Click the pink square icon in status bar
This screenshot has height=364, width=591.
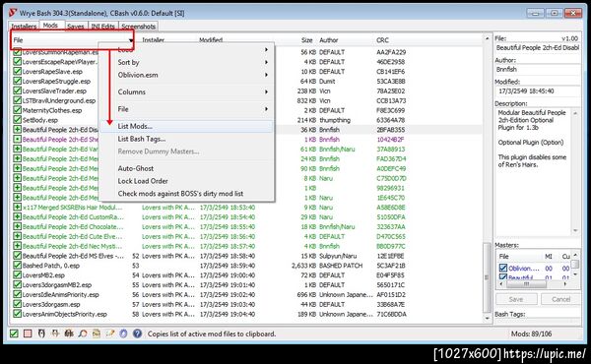point(28,334)
